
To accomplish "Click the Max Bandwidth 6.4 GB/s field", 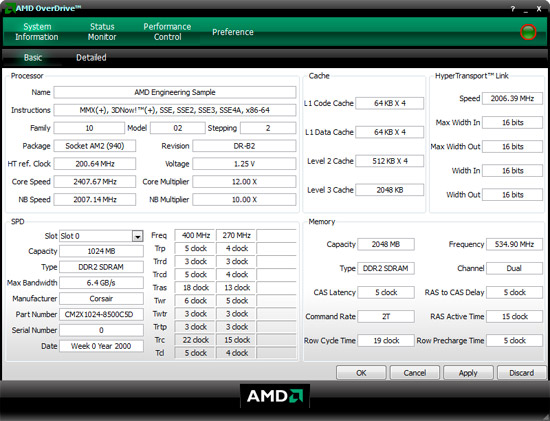I will [101, 283].
